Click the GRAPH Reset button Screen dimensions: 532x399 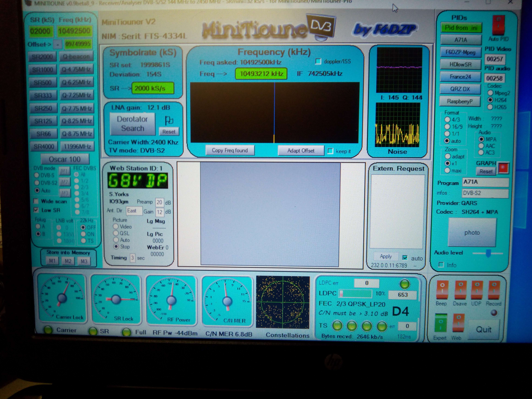(486, 171)
